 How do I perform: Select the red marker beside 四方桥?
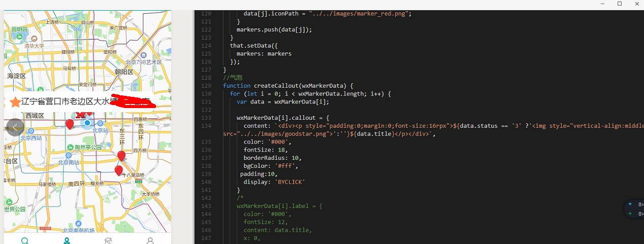[121, 156]
